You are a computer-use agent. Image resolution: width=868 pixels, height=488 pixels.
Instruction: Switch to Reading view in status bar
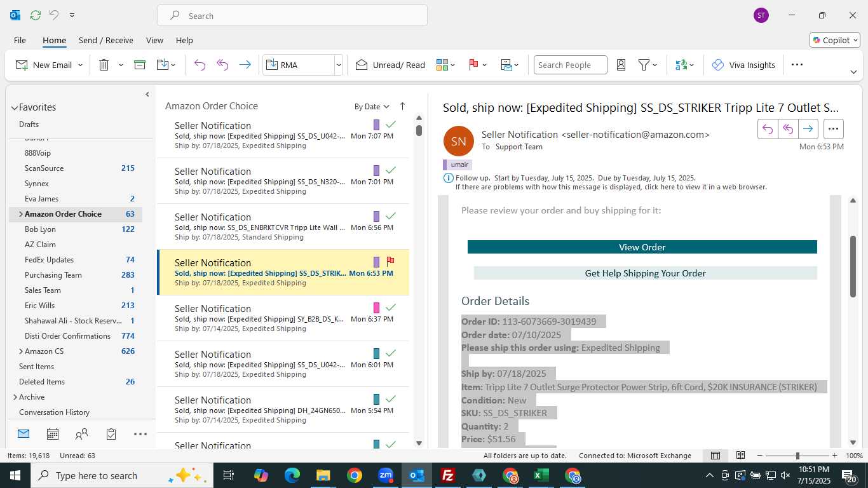tap(740, 456)
